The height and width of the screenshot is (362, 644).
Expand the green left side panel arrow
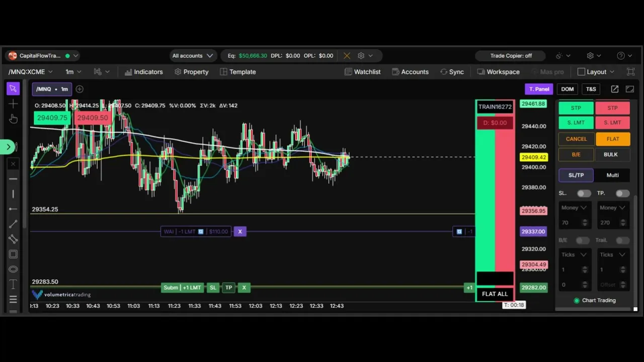click(8, 147)
